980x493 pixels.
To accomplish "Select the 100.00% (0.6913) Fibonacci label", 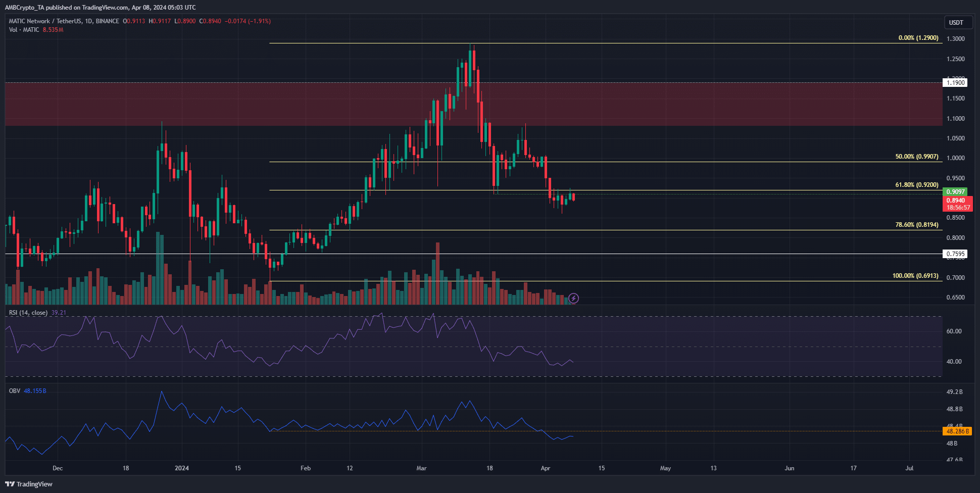I will 915,276.
